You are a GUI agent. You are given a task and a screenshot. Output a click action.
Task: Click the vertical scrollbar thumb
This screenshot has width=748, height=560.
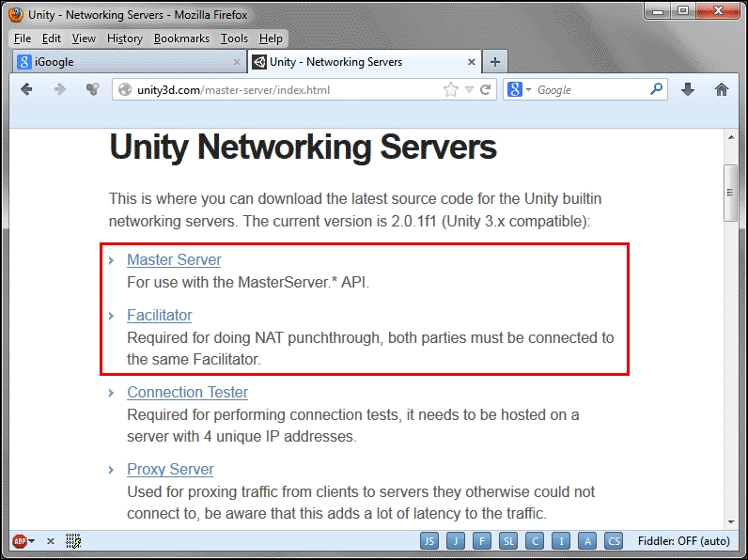730,193
